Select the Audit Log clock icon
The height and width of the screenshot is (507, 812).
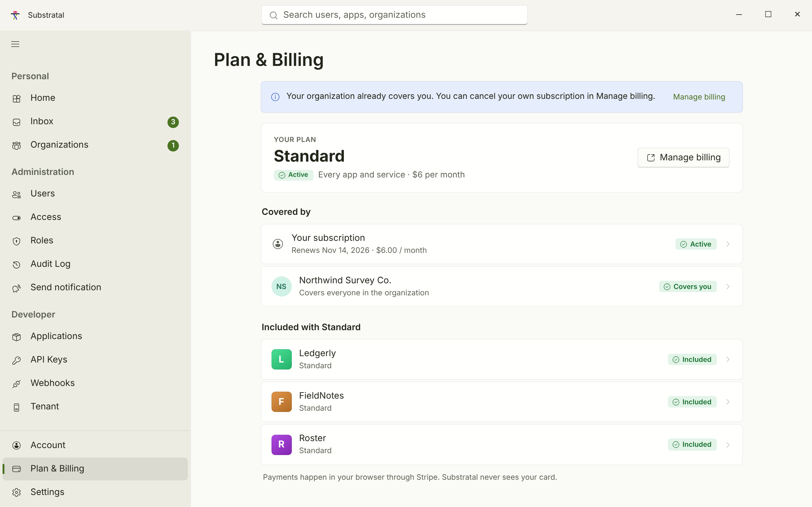click(16, 265)
